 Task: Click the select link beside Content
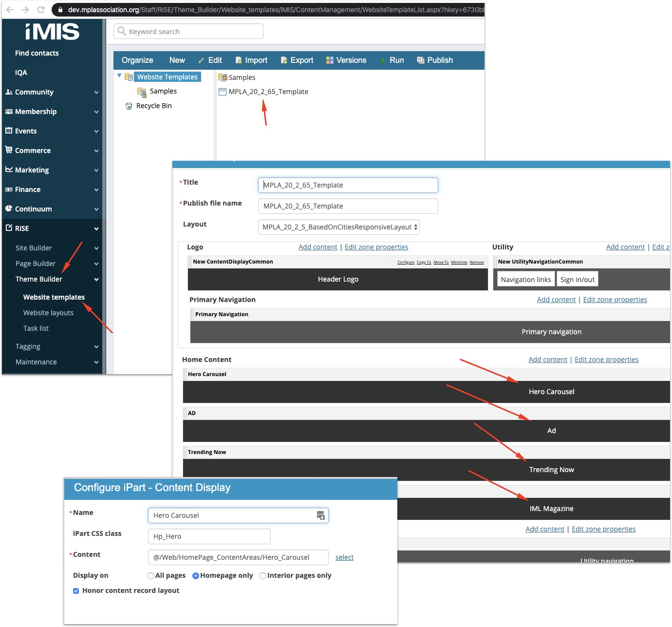[344, 557]
